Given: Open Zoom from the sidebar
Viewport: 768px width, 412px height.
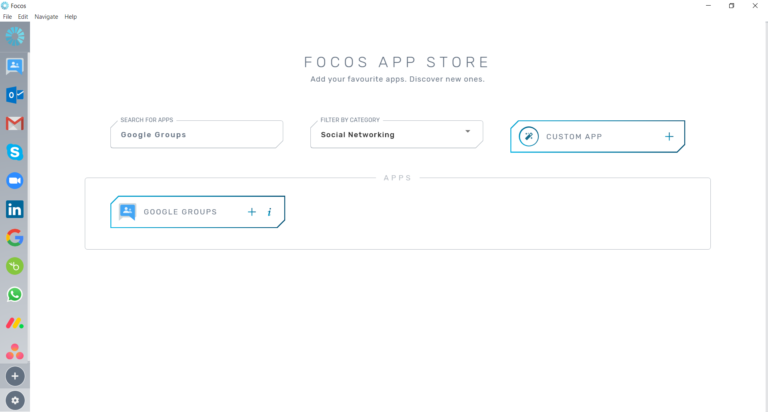Looking at the screenshot, I should coord(15,181).
